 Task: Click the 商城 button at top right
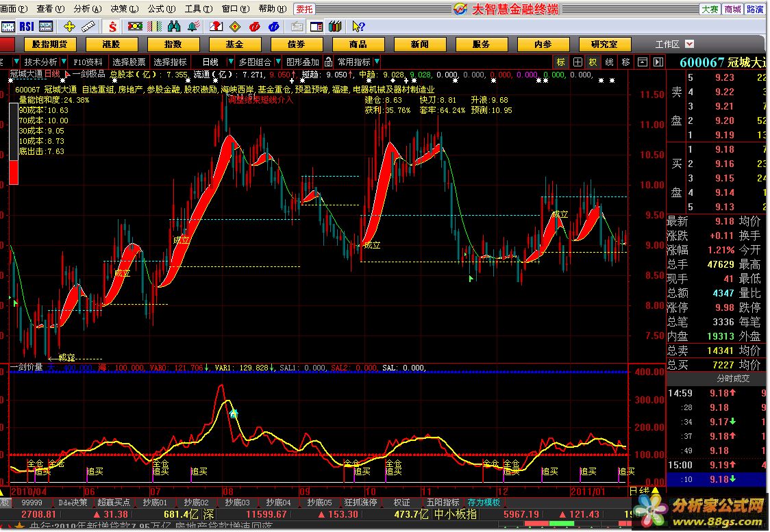click(733, 9)
